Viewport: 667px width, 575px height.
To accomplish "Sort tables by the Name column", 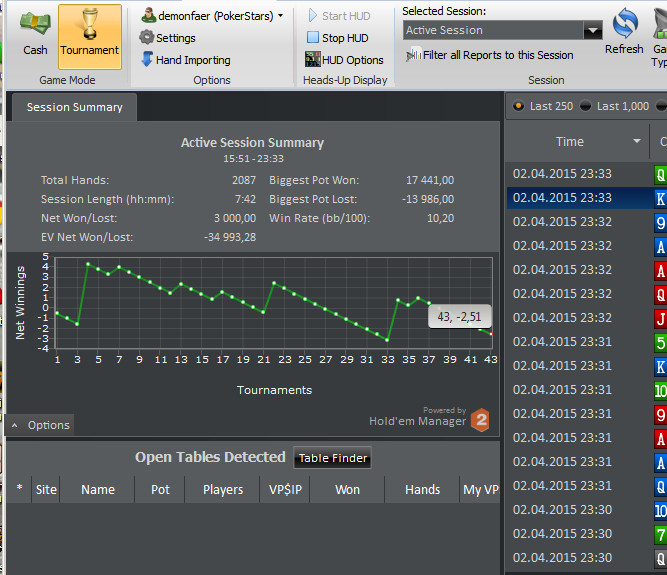I will (x=98, y=490).
